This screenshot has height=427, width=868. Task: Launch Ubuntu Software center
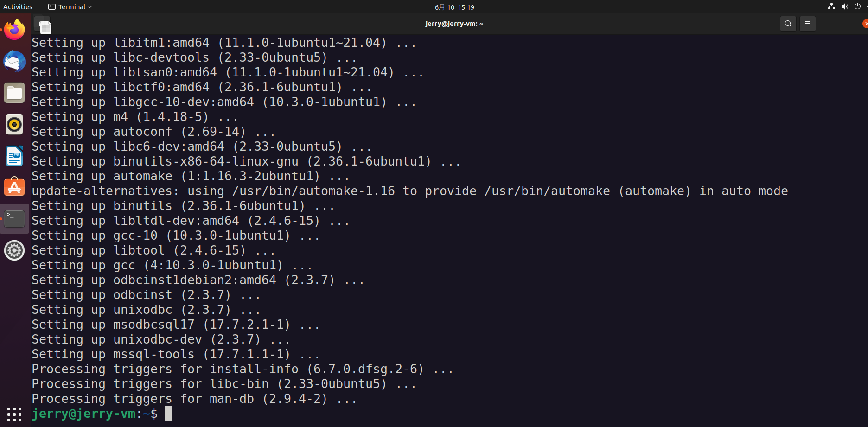[14, 187]
